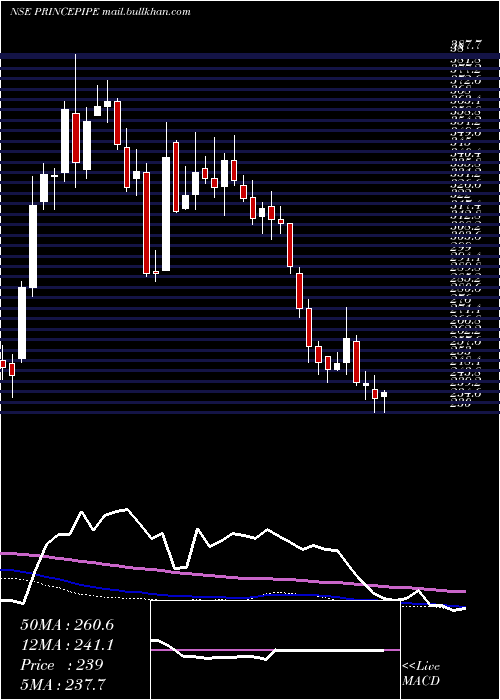The height and width of the screenshot is (700, 500).
Task: Click the 5MA : 237.7 readout
Action: (x=63, y=684)
